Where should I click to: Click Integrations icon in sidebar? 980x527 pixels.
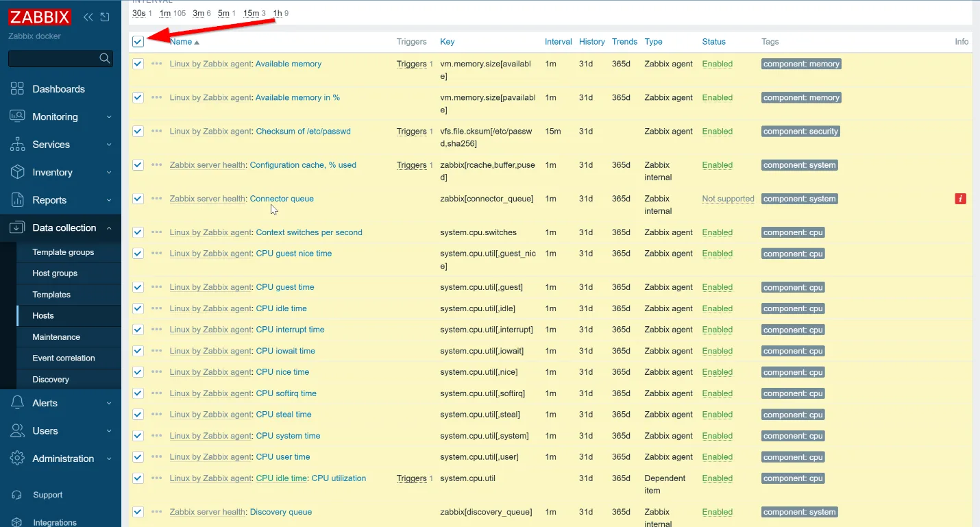click(17, 522)
